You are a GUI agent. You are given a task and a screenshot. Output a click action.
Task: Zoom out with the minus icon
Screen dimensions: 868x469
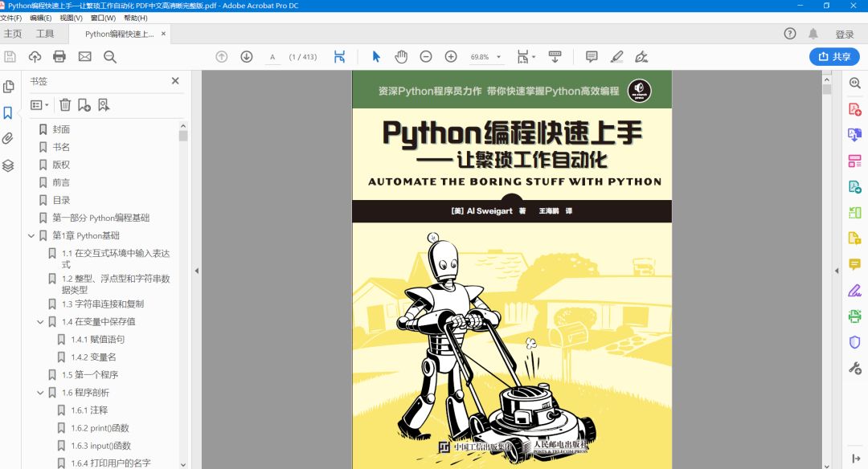426,56
